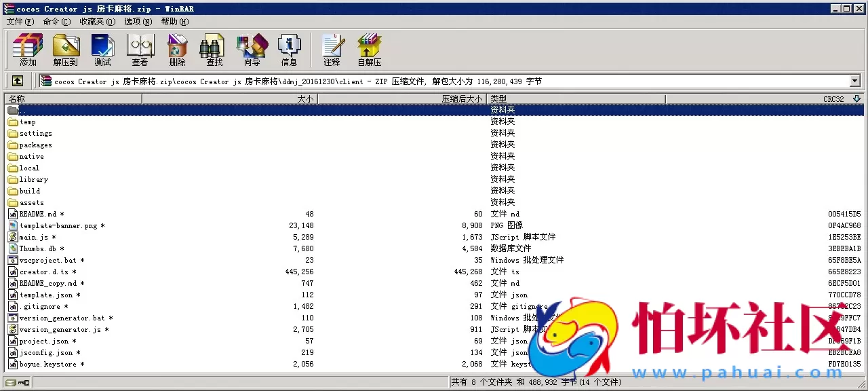This screenshot has width=868, height=391.
Task: Click the 解压到 (Extract To) icon
Action: [65, 50]
